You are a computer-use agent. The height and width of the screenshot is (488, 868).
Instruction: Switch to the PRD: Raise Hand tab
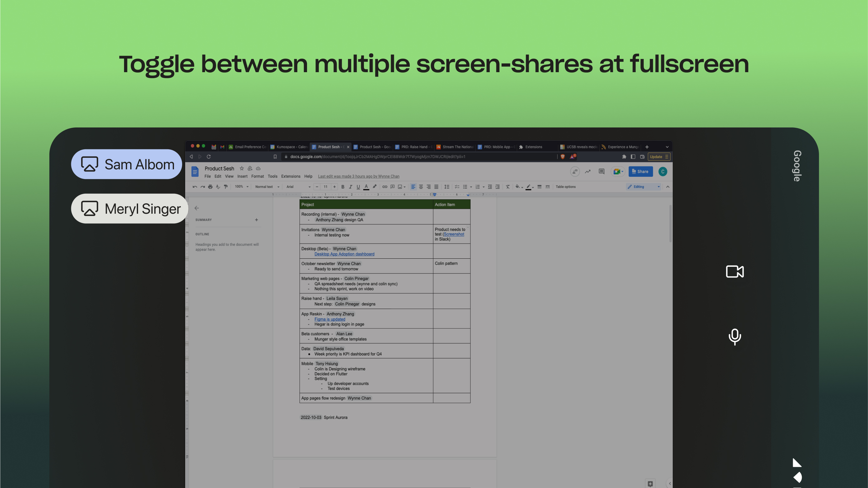pyautogui.click(x=414, y=147)
